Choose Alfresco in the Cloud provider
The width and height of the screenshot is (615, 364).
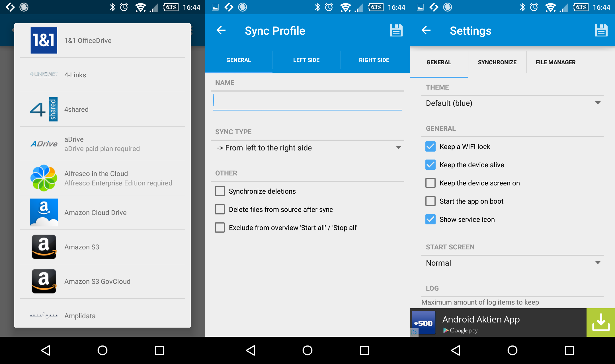point(102,178)
